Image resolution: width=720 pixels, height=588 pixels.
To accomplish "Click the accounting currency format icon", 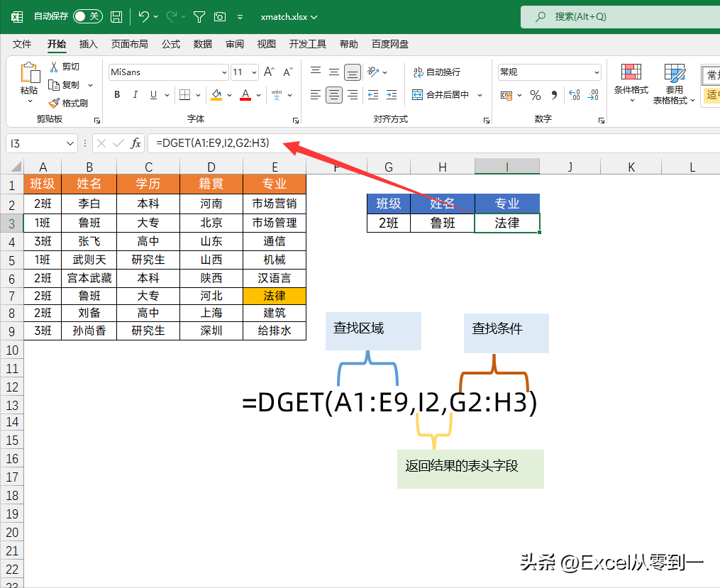I will click(x=506, y=96).
